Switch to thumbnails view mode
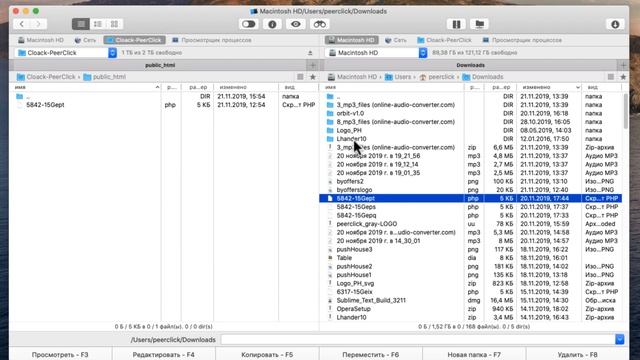The image size is (640, 360). 114,24
